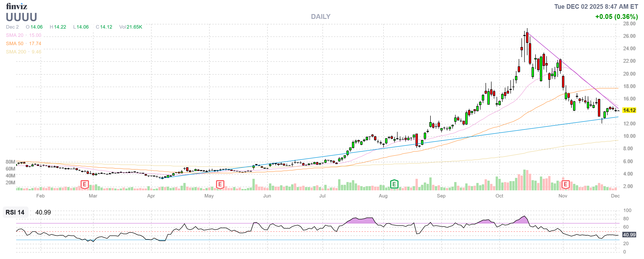The height and width of the screenshot is (259, 644).
Task: Toggle the SMA 50 legend entry
Action: tap(23, 44)
